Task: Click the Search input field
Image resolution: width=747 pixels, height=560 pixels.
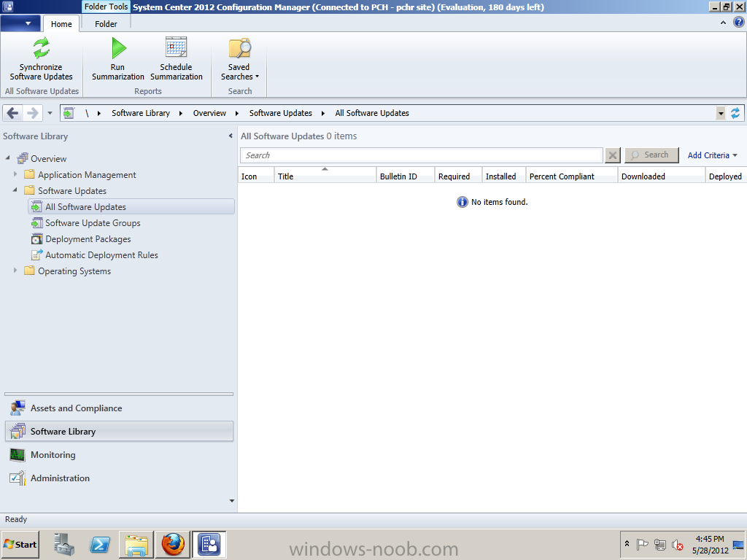Action: click(422, 155)
